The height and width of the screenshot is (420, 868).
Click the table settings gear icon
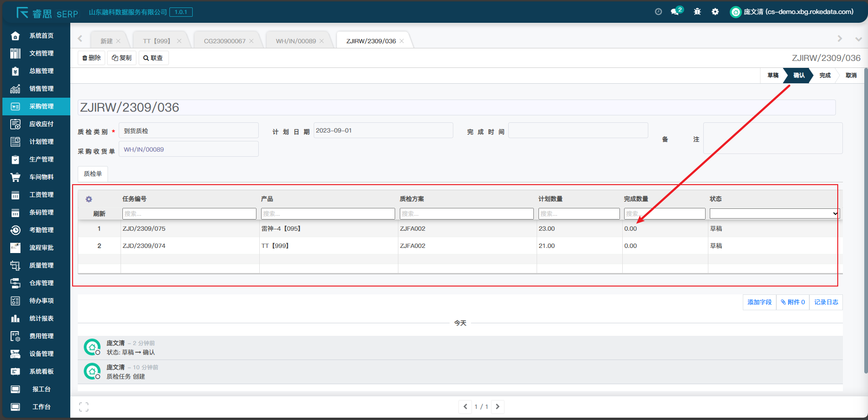coord(89,199)
